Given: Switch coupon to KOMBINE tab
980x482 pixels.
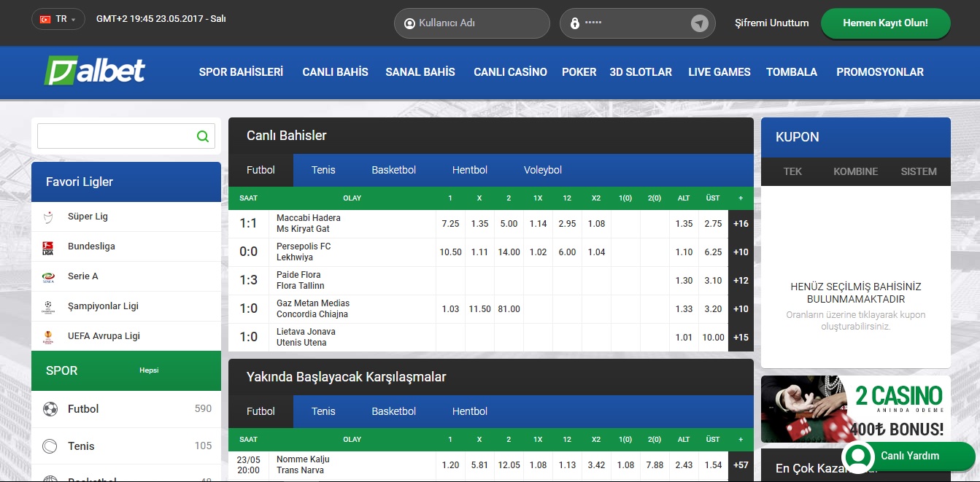Looking at the screenshot, I should point(856,171).
